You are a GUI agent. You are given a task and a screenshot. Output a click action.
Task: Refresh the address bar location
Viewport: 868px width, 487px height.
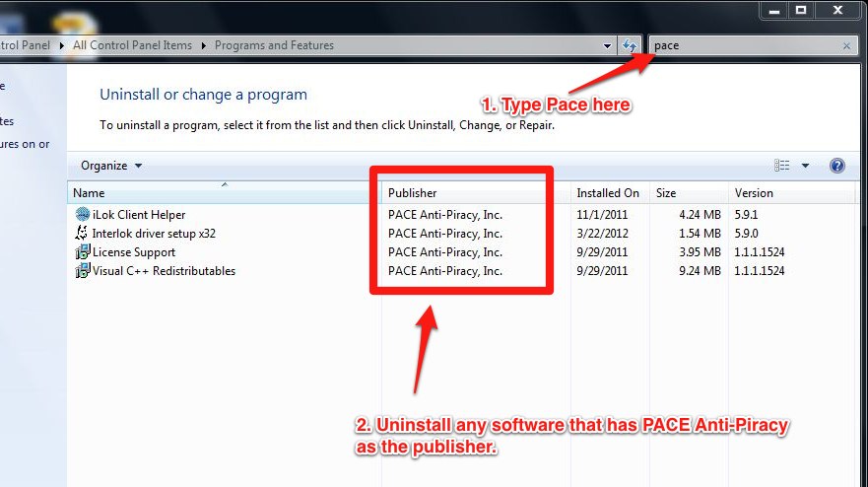click(x=630, y=45)
